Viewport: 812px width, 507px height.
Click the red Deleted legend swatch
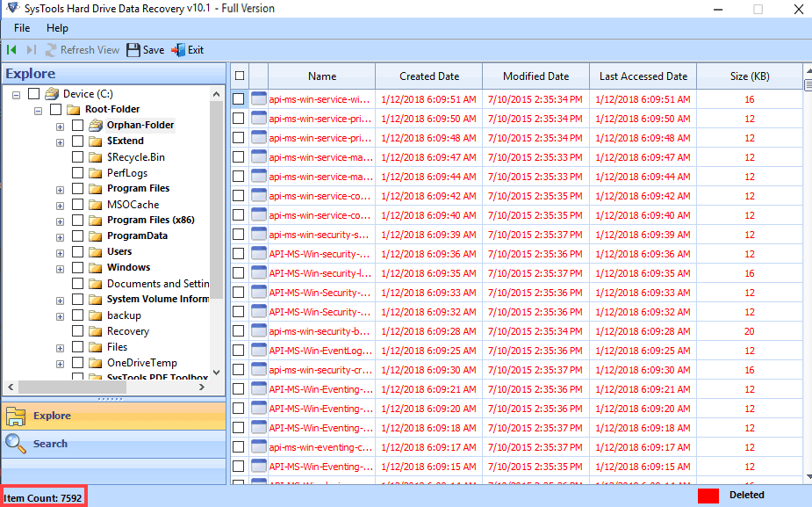[708, 496]
